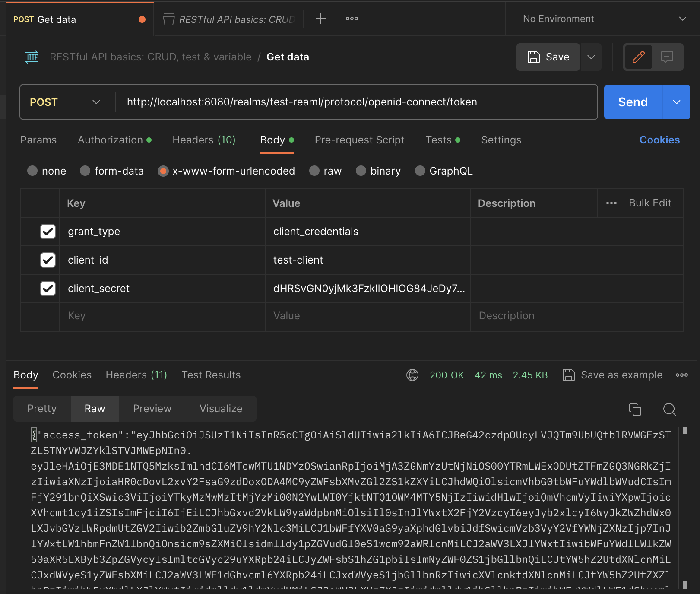The height and width of the screenshot is (594, 700).
Task: Open the request documentation comment icon
Action: 668,57
